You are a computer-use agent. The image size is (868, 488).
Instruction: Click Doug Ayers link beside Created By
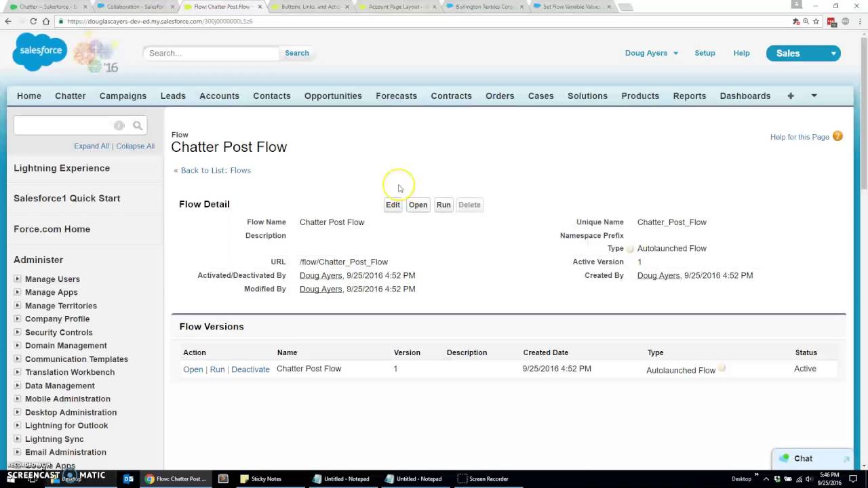click(x=658, y=275)
